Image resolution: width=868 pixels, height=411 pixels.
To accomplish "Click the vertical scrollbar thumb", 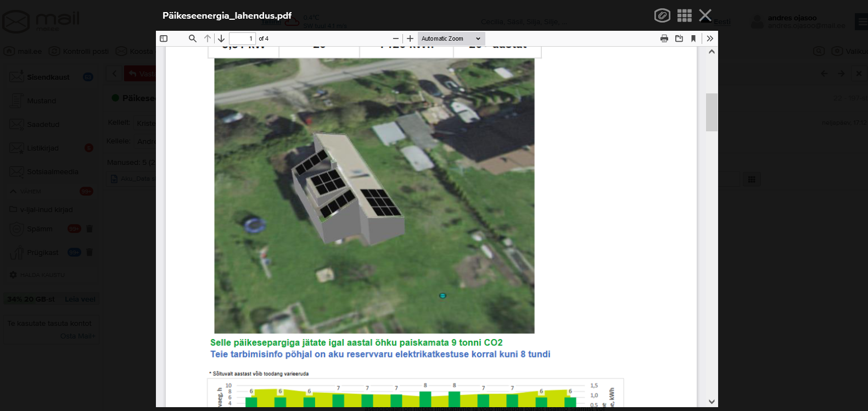I will [712, 112].
